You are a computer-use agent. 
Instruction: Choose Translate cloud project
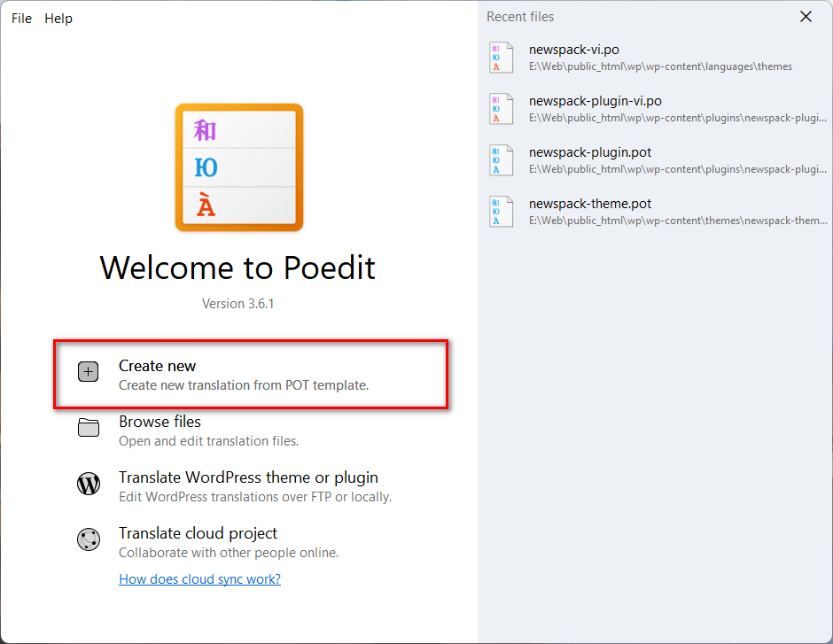tap(251, 542)
